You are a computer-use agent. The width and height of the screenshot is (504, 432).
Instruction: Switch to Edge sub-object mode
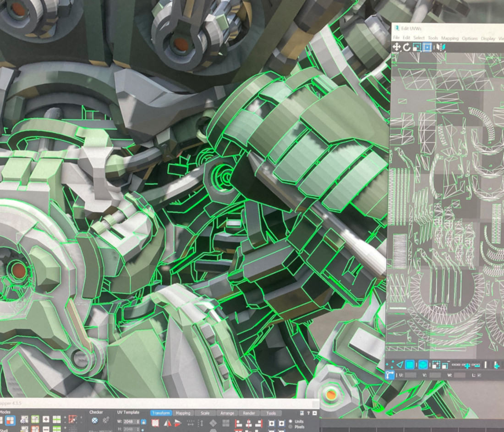pyautogui.click(x=400, y=365)
